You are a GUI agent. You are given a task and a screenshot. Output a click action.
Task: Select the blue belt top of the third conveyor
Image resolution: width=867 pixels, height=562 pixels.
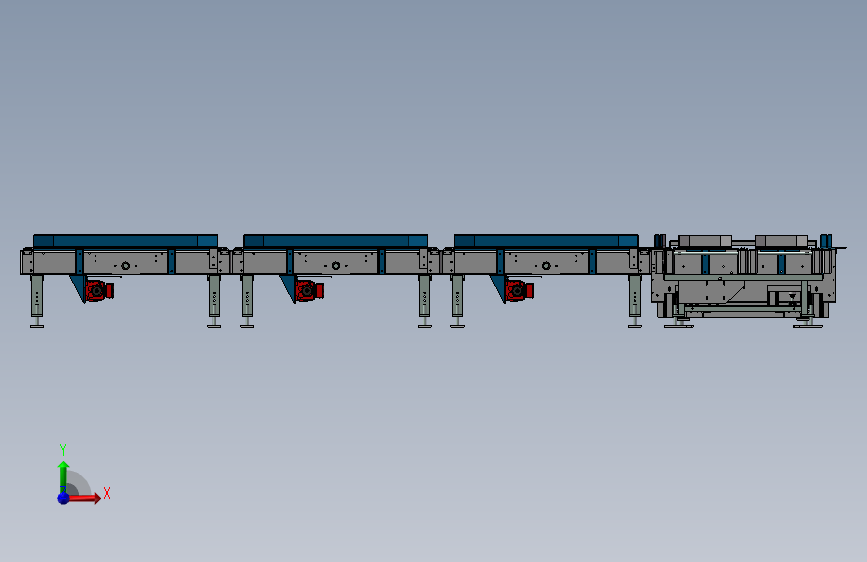tap(546, 241)
